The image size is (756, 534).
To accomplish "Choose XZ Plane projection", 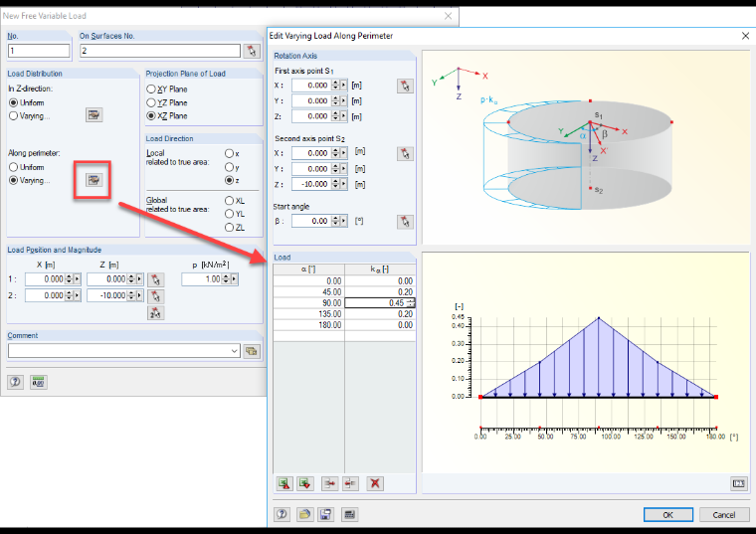I will (x=151, y=115).
